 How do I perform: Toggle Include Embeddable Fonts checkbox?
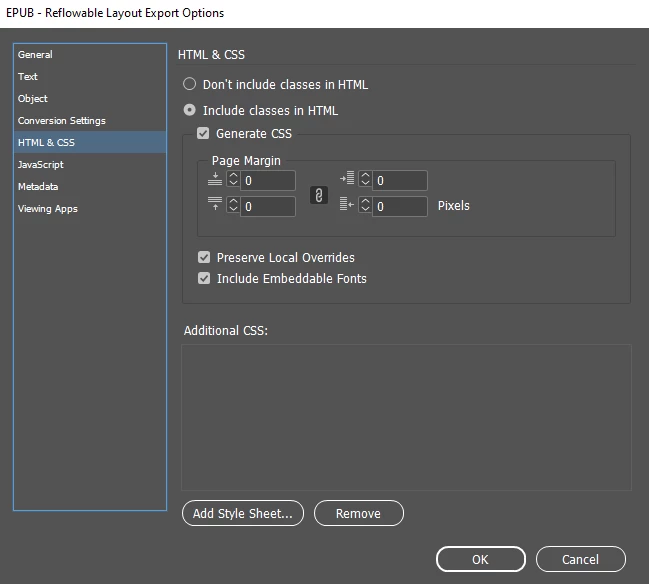point(204,278)
